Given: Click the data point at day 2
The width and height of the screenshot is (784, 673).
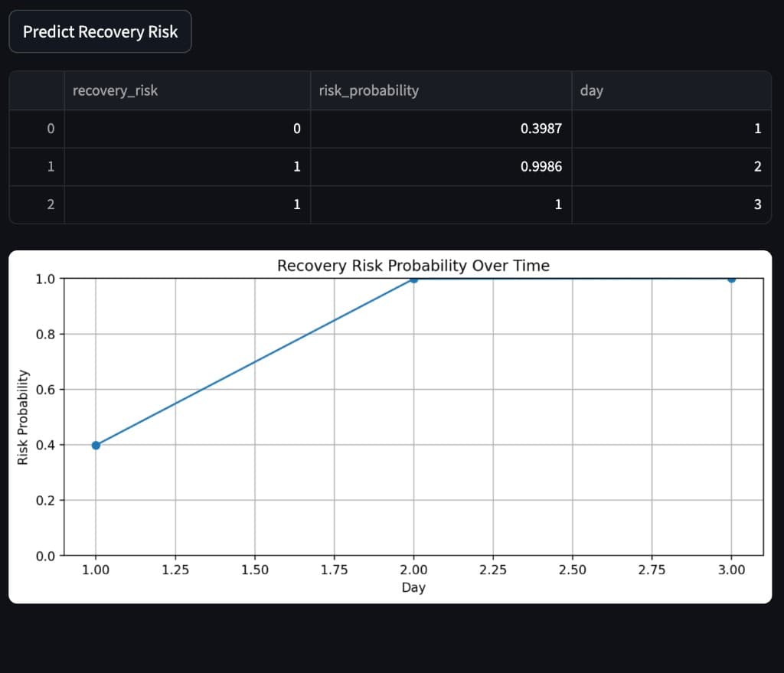Looking at the screenshot, I should tap(414, 279).
